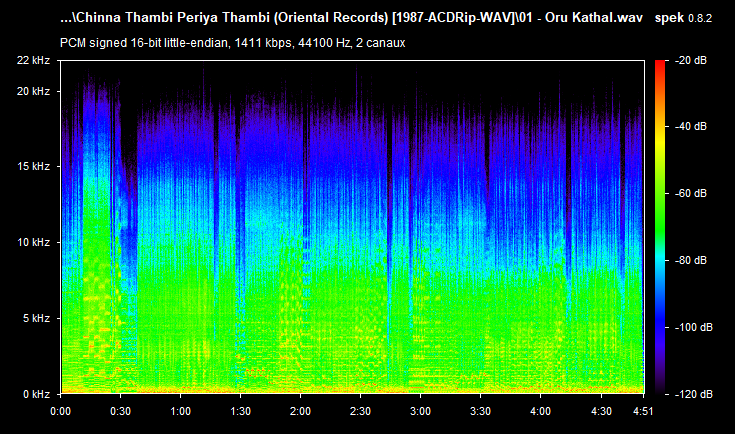Screen dimensions: 735x434
Task: Click the 1:00 time axis label
Action: [x=180, y=412]
